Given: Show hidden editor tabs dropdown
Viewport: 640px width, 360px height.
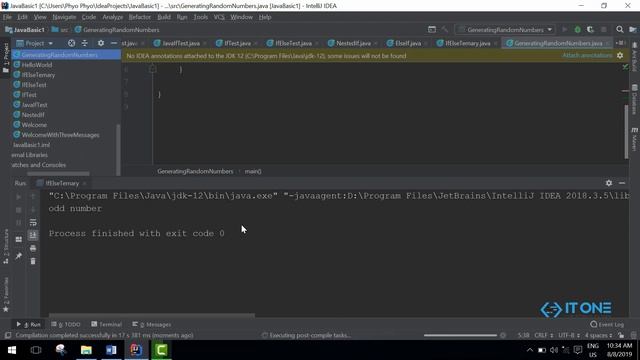Looking at the screenshot, I should (x=620, y=43).
